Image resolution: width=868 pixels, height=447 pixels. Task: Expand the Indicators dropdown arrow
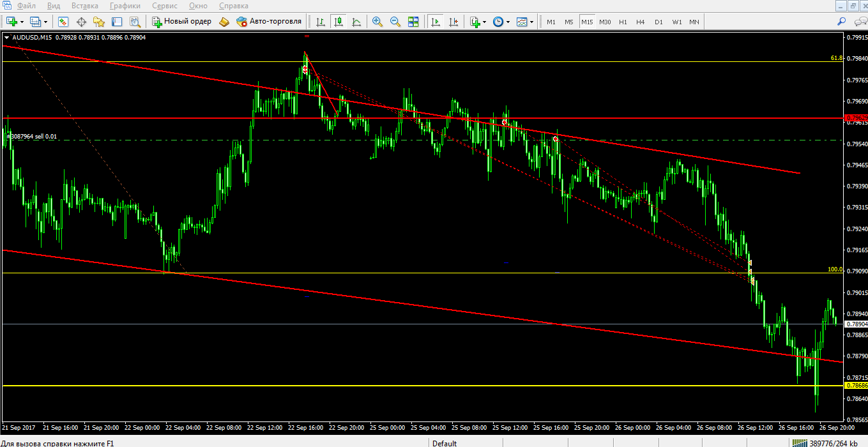pos(485,22)
